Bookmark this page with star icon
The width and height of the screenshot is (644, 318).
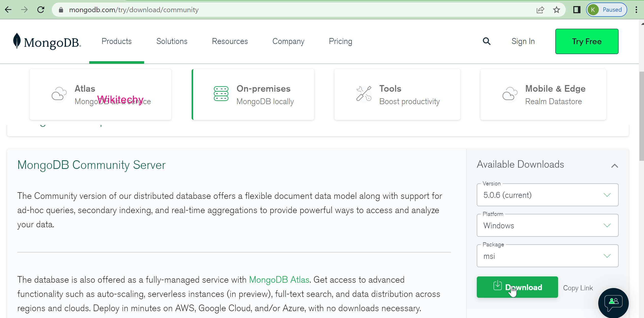[557, 10]
